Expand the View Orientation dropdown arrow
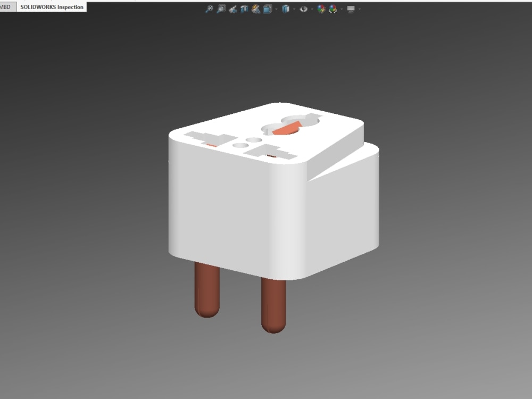 pyautogui.click(x=294, y=9)
